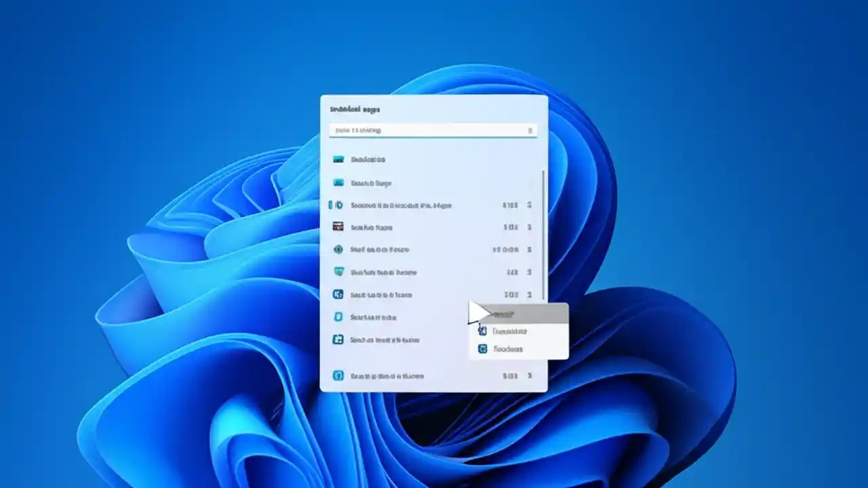Select the blue square icon beside the context menu's second entry
The image size is (868, 488).
click(x=482, y=331)
